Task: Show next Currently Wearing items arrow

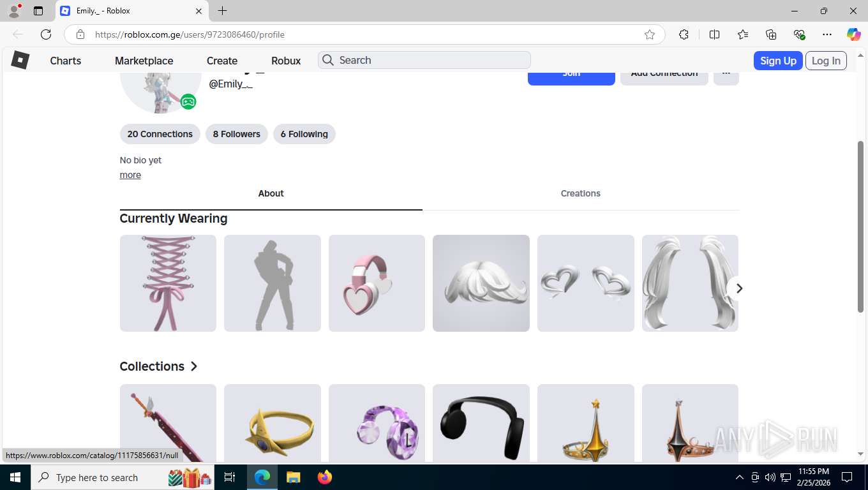Action: [x=739, y=288]
